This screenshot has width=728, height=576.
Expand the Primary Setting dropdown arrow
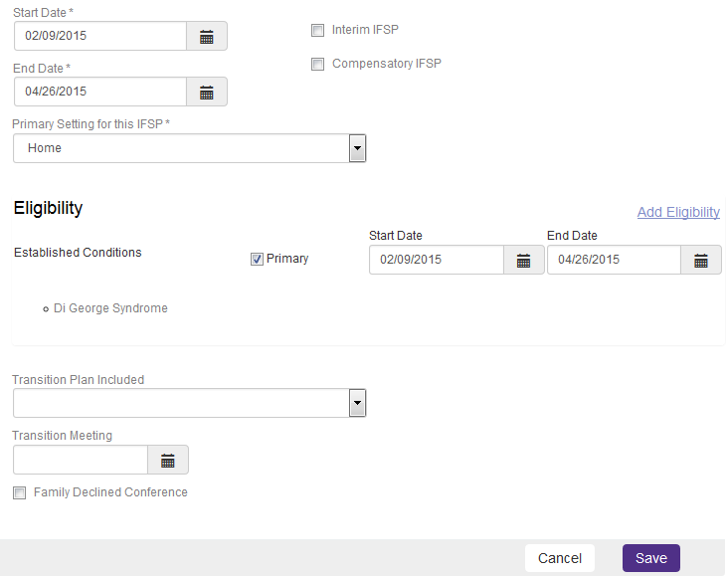point(357,148)
